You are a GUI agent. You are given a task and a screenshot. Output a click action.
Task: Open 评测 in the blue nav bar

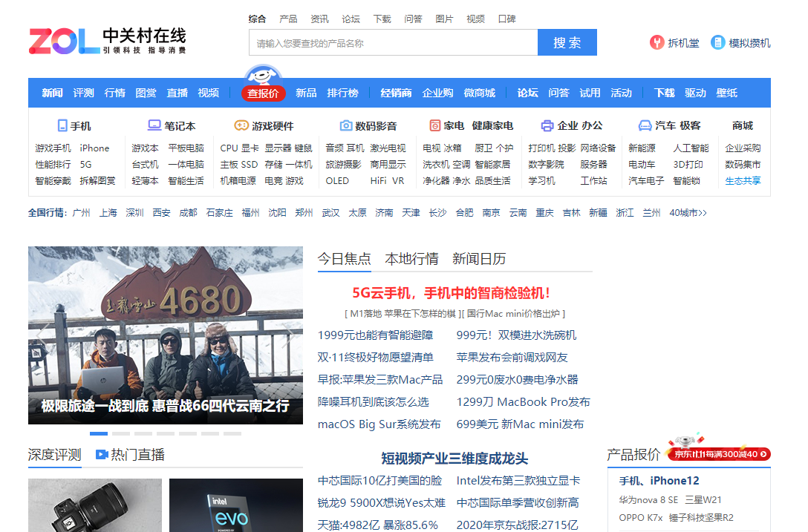pos(83,93)
